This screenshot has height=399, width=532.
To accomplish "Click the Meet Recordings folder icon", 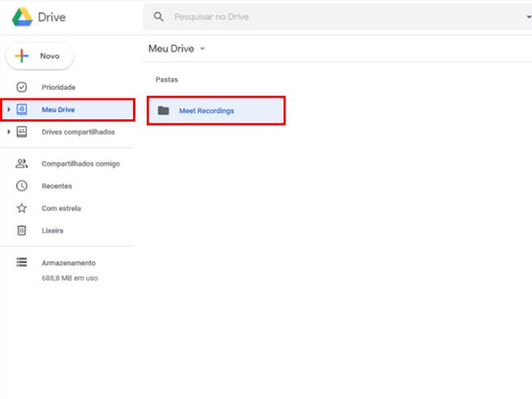I will (164, 110).
